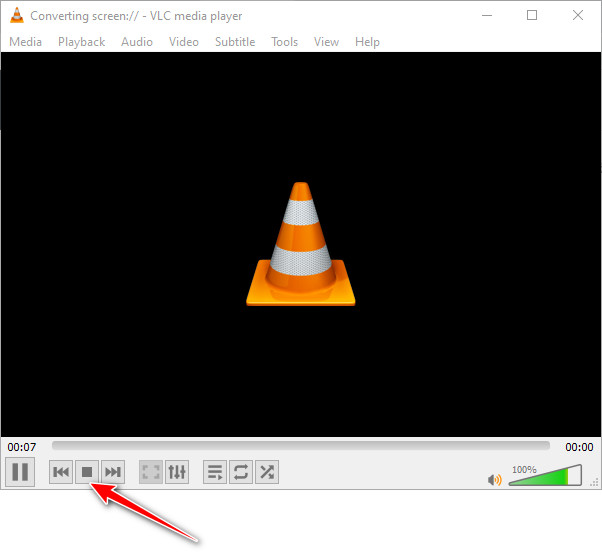Viewport: 602px width, 553px height.
Task: Open the Video menu
Action: click(184, 41)
